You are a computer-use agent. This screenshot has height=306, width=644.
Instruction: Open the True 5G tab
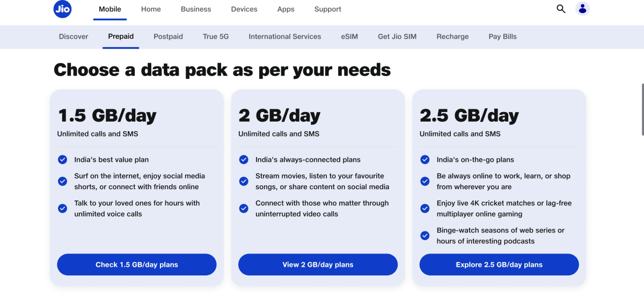[216, 36]
